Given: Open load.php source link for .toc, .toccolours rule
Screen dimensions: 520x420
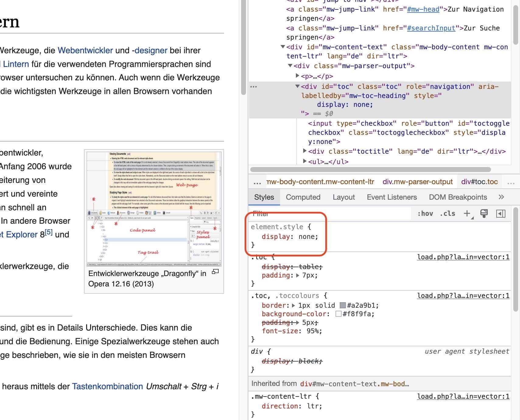Looking at the screenshot, I should (463, 296).
